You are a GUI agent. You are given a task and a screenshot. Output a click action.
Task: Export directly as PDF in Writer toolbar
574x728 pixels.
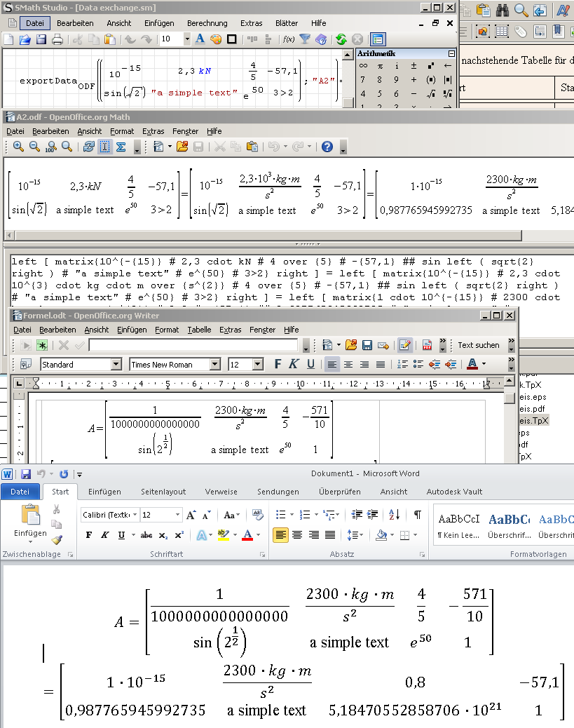(x=426, y=345)
